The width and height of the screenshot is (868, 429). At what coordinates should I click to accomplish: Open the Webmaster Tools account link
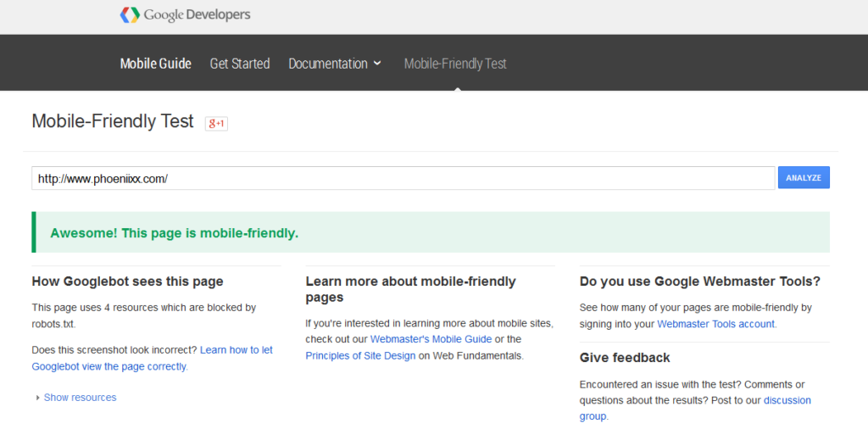point(716,324)
